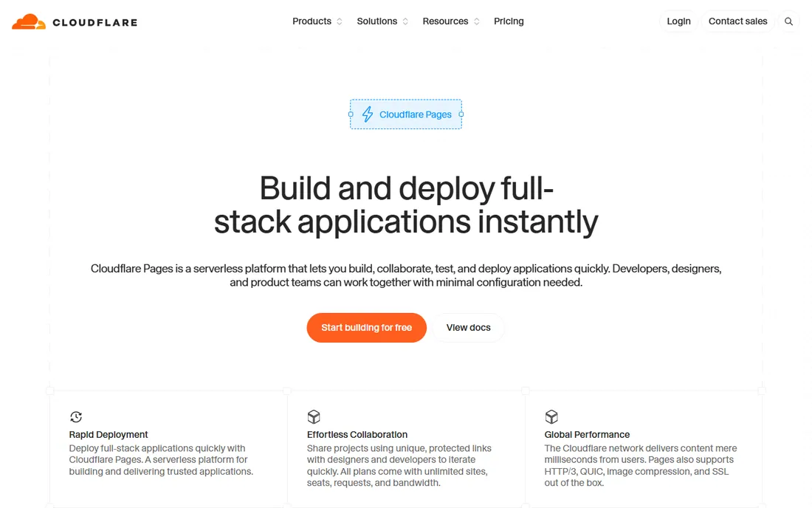Click the 'Build and deploy full-stack applications instantly' headline
Screen dimensions: 812x508
[406, 205]
